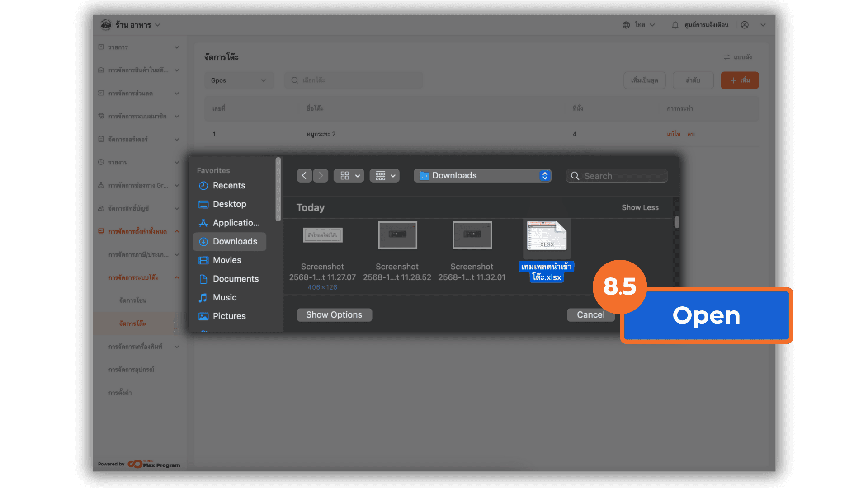
Task: Click the globe language icon
Action: [626, 25]
